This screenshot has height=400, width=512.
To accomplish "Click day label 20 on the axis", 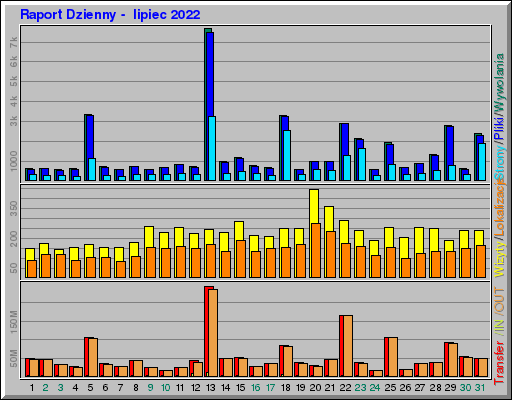I will coord(315,388).
